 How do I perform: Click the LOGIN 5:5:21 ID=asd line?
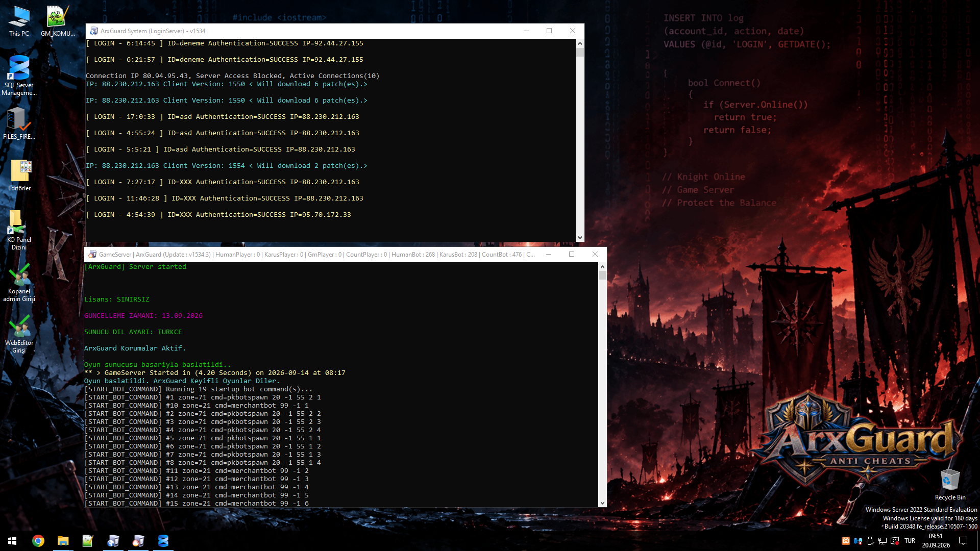[220, 149]
